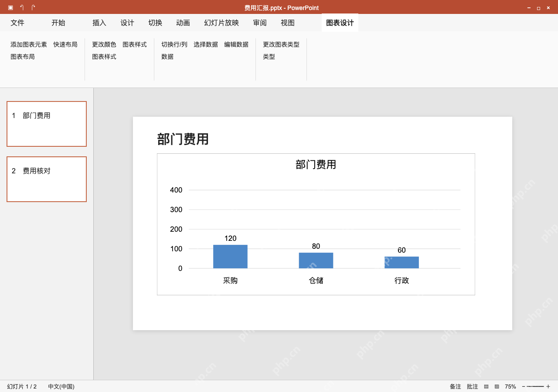The width and height of the screenshot is (558, 392).
Task: Open 添加图表元素 dropdown
Action: pos(29,44)
